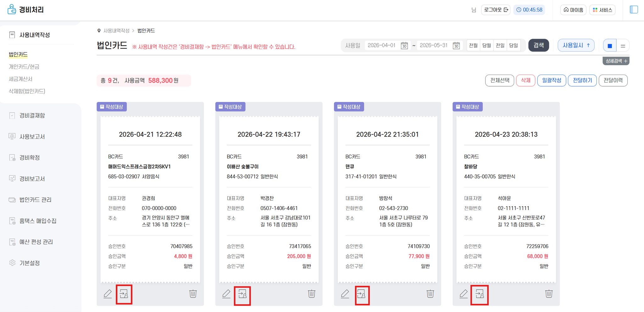
Task: Open 개인카드/현금 submenu item
Action: tap(24, 67)
